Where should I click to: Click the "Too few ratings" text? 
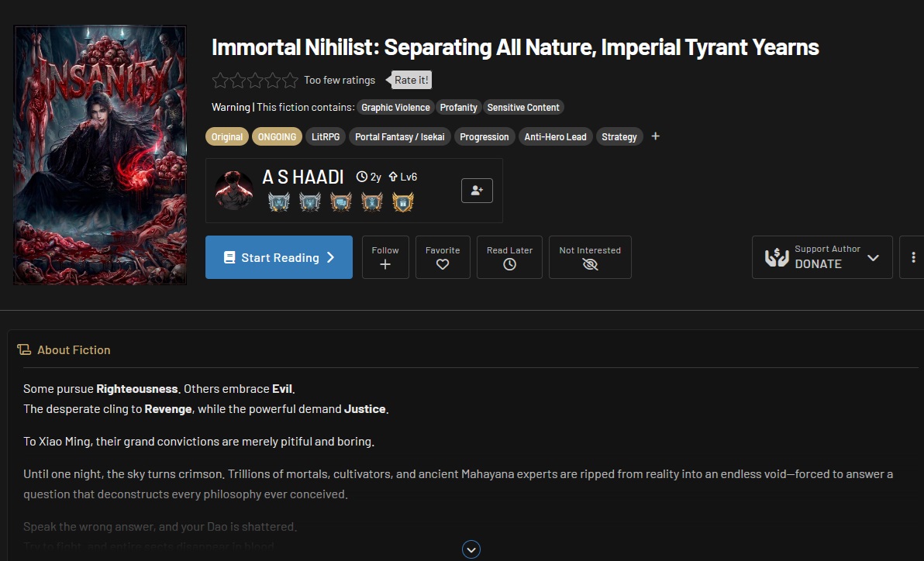pyautogui.click(x=340, y=80)
